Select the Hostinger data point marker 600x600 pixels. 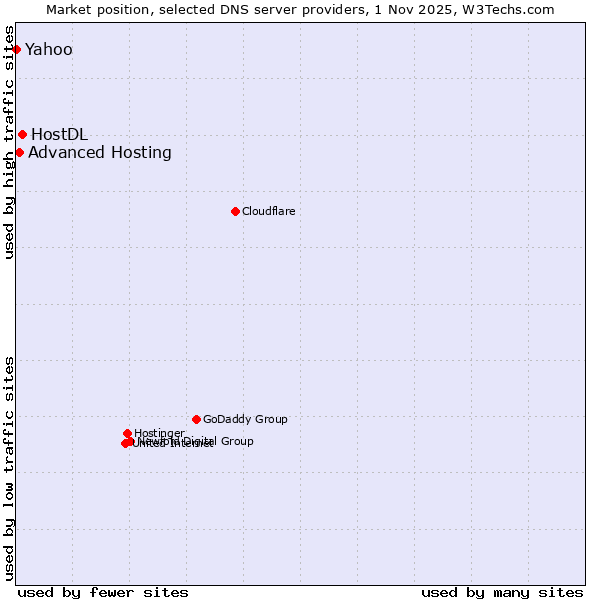127,433
